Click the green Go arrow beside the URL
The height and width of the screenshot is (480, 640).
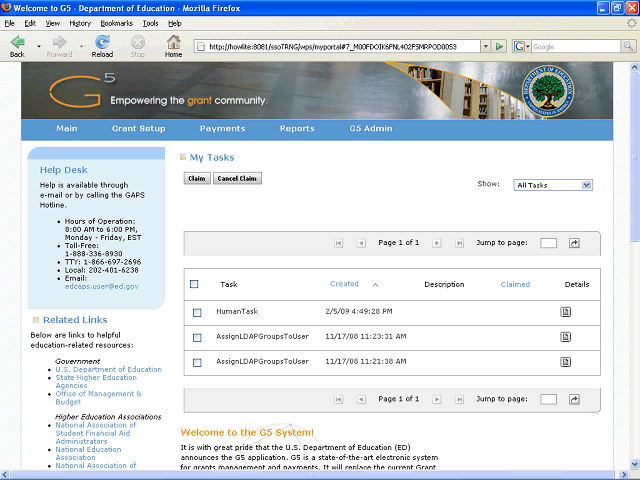[x=499, y=47]
